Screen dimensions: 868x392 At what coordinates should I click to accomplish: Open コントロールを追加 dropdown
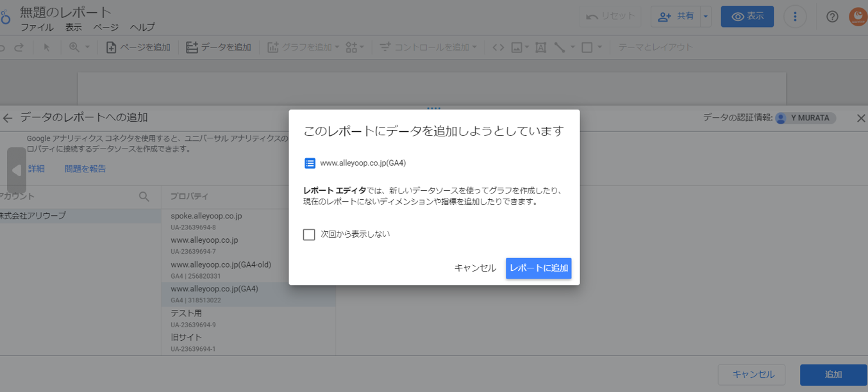pyautogui.click(x=428, y=47)
